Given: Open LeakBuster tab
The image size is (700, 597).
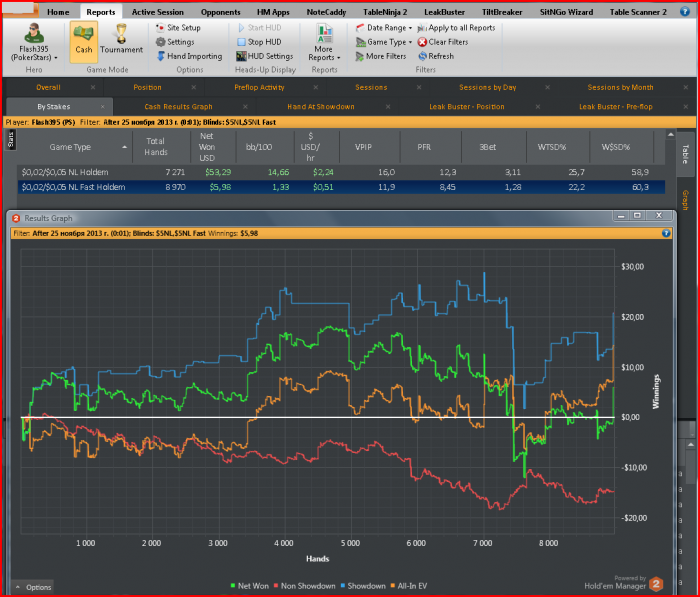Looking at the screenshot, I should [444, 12].
